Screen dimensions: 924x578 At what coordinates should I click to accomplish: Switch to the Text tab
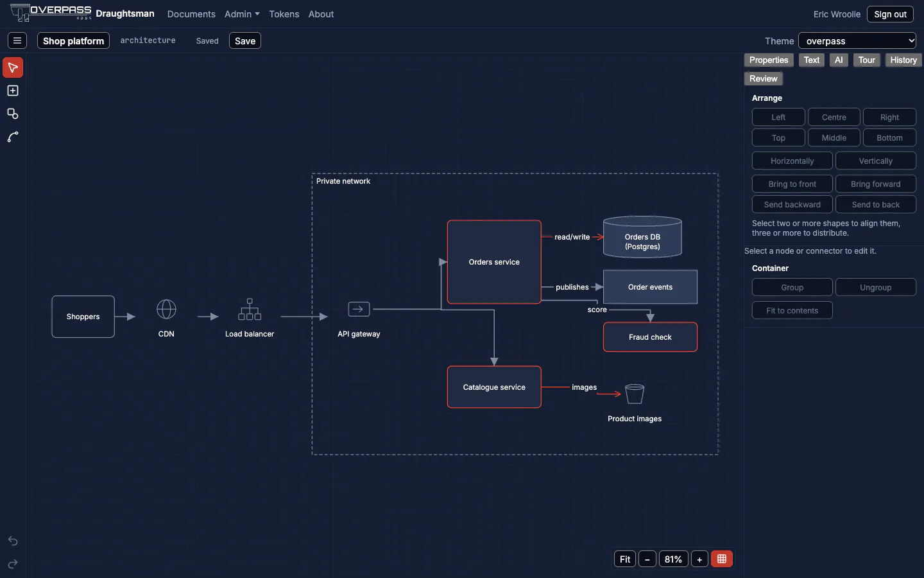[812, 60]
